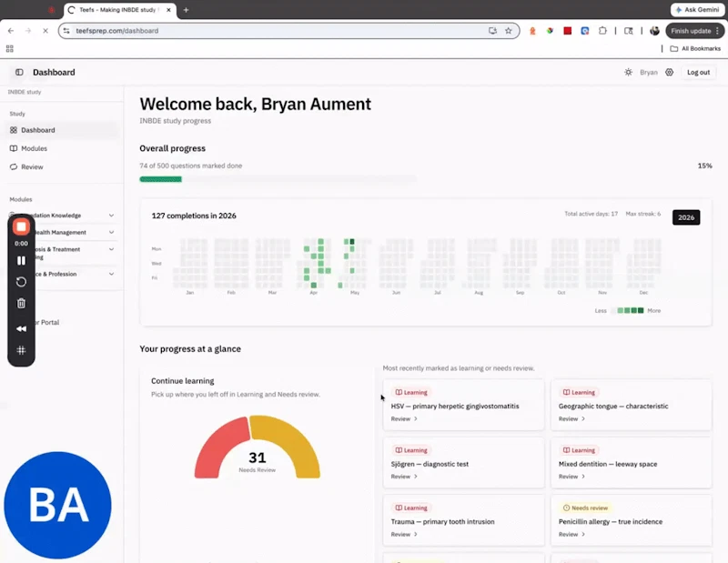Expand the Practice & Profession module chevron

coord(111,274)
